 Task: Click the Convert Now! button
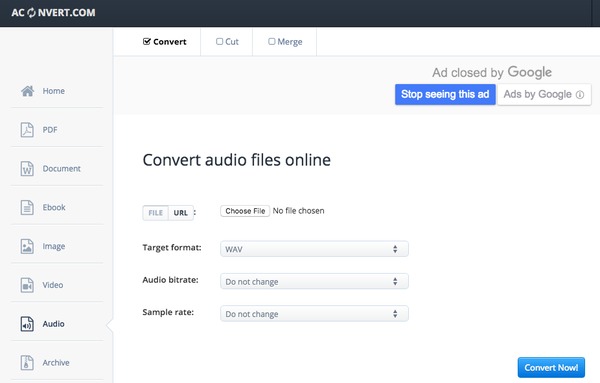551,368
